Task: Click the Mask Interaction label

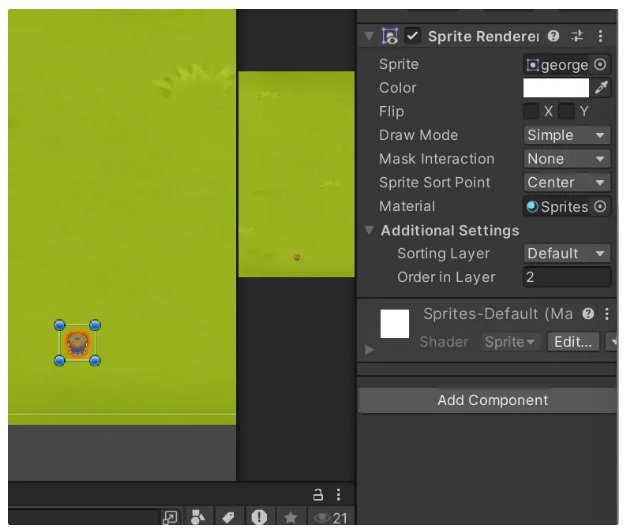Action: tap(437, 159)
